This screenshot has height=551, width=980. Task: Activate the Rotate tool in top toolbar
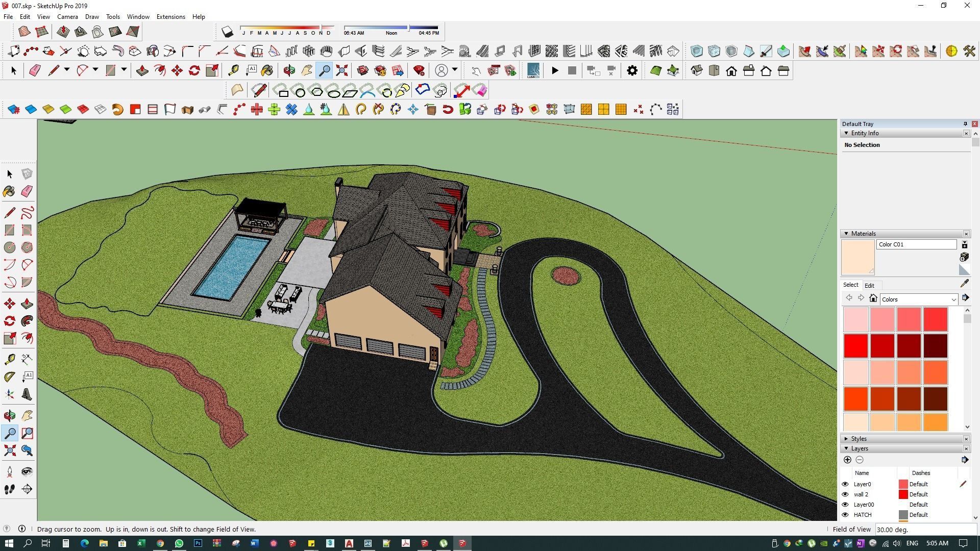pyautogui.click(x=194, y=70)
